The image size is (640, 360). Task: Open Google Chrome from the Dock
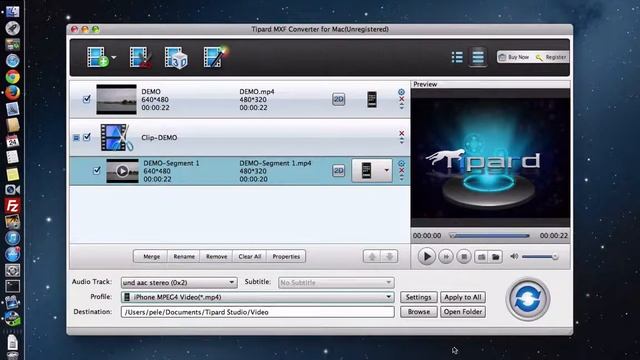(13, 77)
